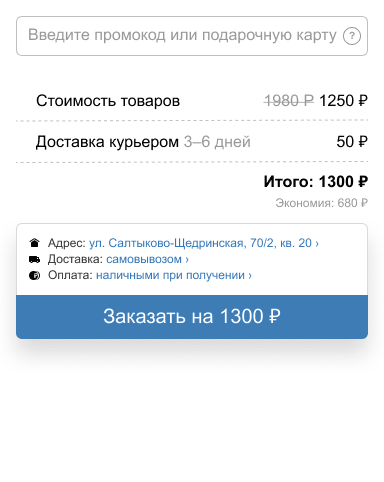Click the crossed-out price 1980 ₽
Screen dimensions: 384x482
[289, 101]
